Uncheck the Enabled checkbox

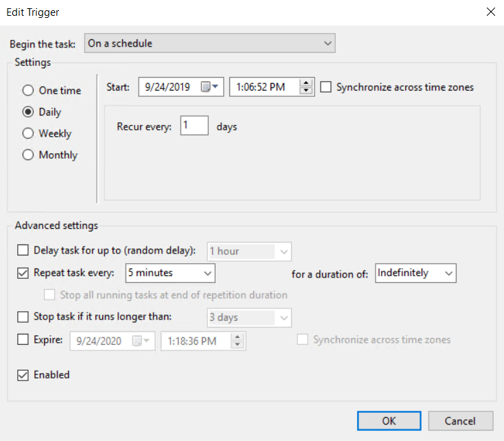pyautogui.click(x=23, y=375)
